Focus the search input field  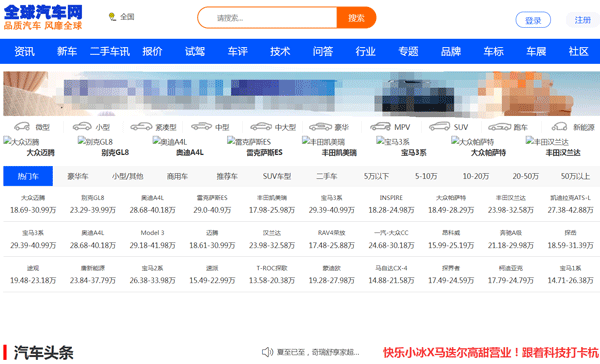click(x=267, y=18)
